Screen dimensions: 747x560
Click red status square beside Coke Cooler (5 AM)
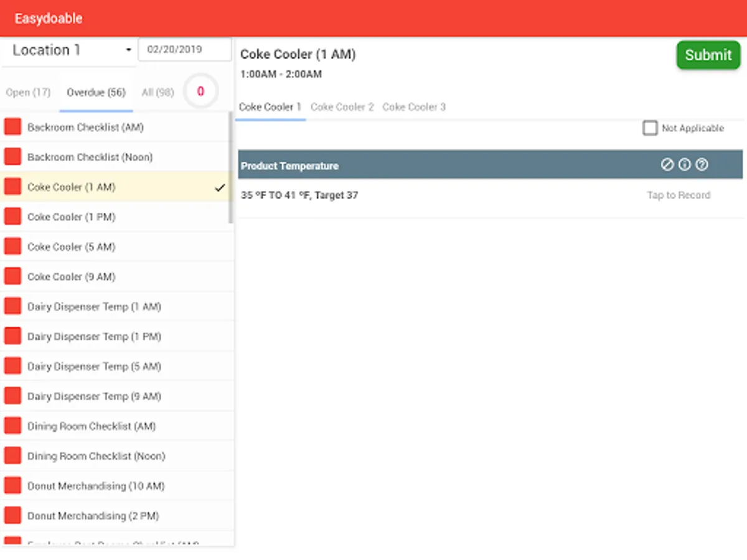click(x=12, y=246)
